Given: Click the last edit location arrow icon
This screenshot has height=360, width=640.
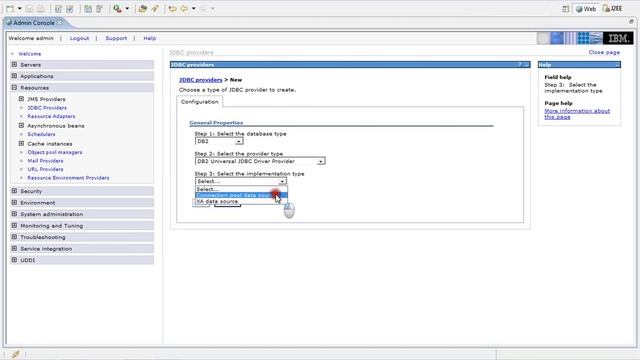Looking at the screenshot, I should click(173, 9).
